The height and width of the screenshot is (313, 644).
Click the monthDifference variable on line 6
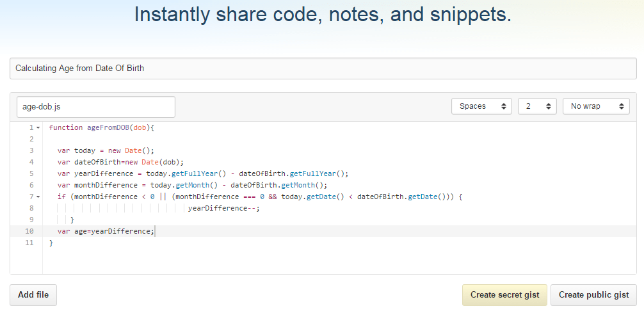click(x=106, y=185)
